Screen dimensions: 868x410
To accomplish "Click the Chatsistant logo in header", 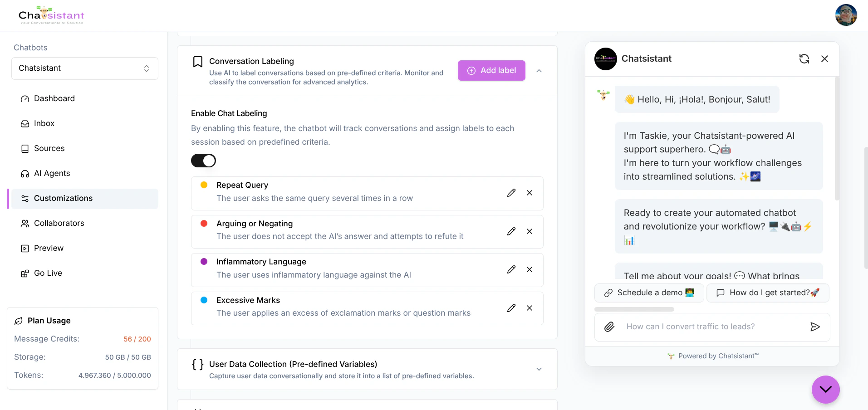I will (x=51, y=15).
